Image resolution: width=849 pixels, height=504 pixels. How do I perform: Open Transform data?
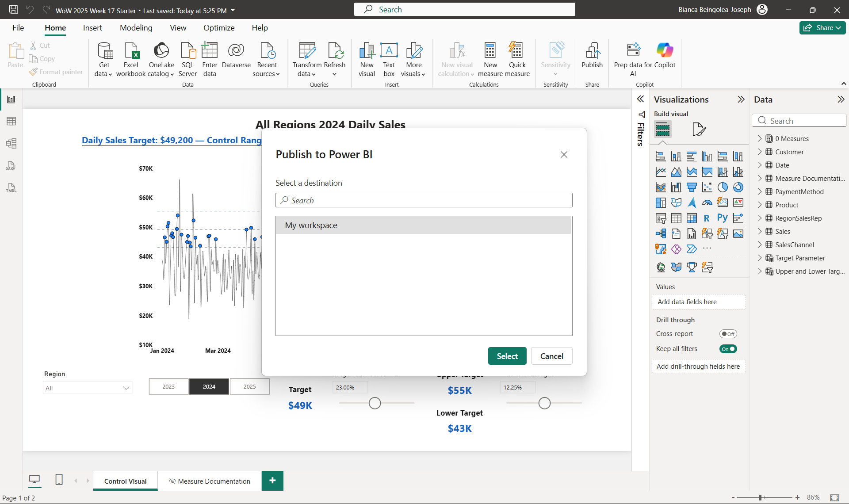click(x=307, y=60)
